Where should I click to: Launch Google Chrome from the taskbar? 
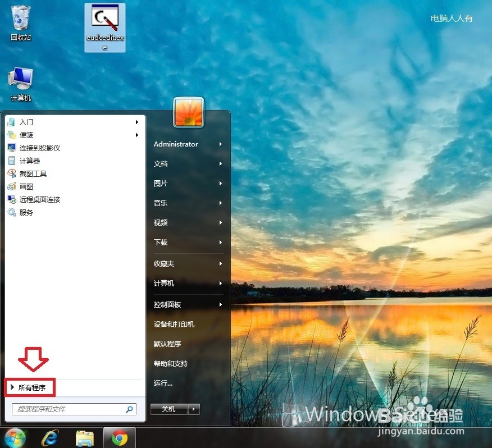pos(119,437)
